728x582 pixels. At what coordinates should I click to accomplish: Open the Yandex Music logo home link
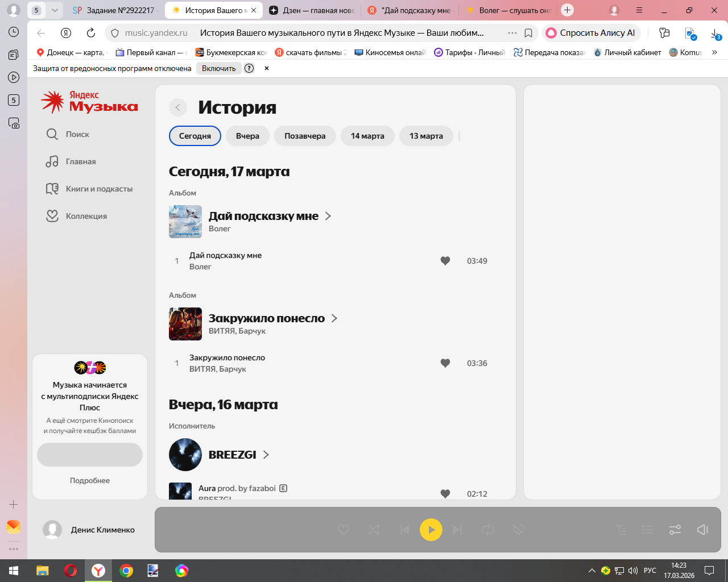(x=89, y=102)
